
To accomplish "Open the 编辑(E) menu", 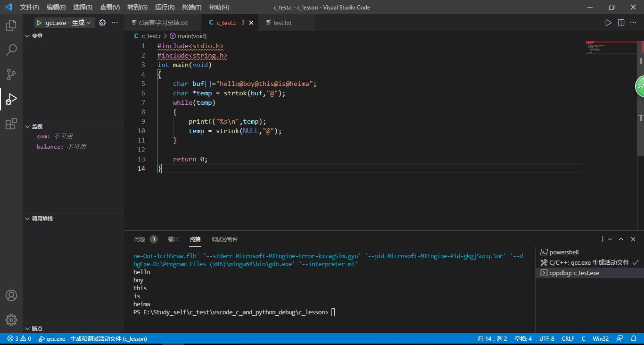I will click(56, 7).
